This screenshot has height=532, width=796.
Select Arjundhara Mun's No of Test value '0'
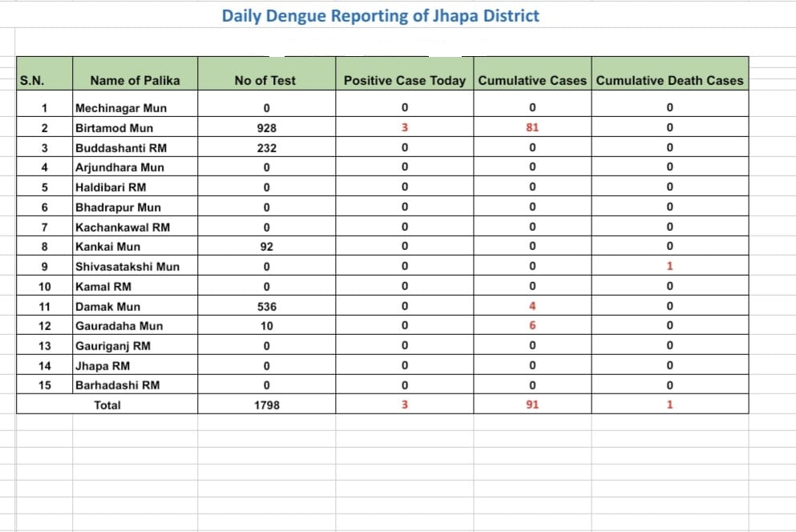pyautogui.click(x=266, y=167)
